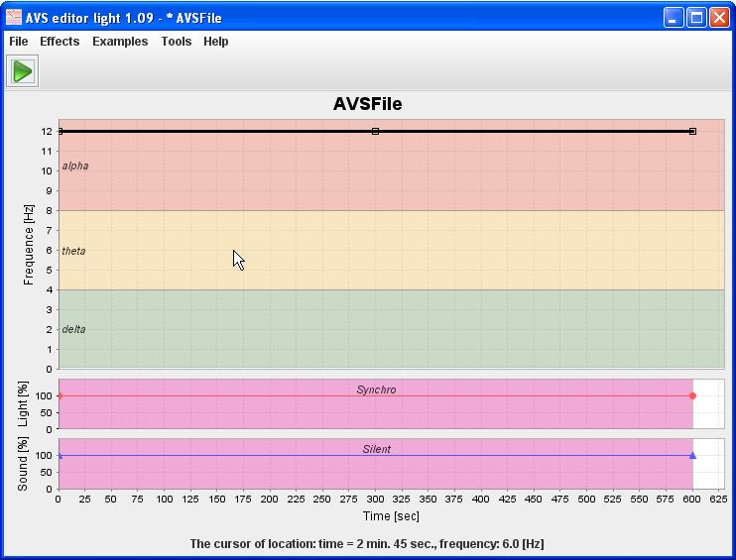This screenshot has height=560, width=736.
Task: Open the Examples menu
Action: coord(120,42)
